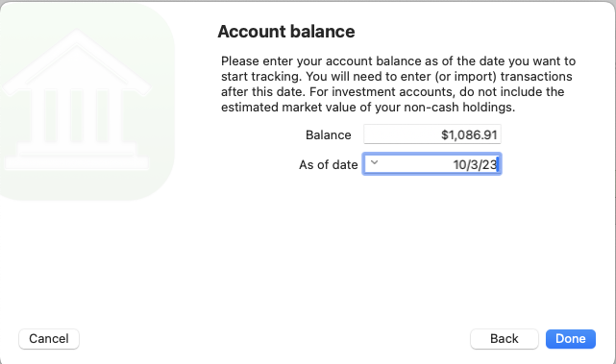Viewport: 616px width, 364px height.
Task: Click the As of date field
Action: 432,164
